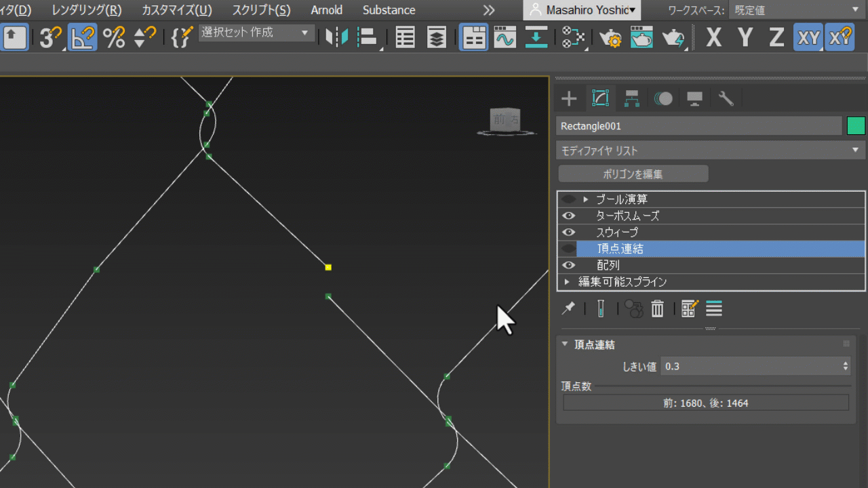This screenshot has height=488, width=868.
Task: Select the 配列 modifier row
Action: pos(711,265)
